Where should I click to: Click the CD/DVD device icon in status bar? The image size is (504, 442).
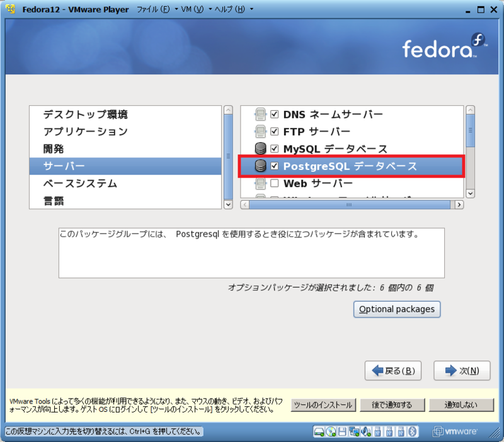pyautogui.click(x=331, y=433)
